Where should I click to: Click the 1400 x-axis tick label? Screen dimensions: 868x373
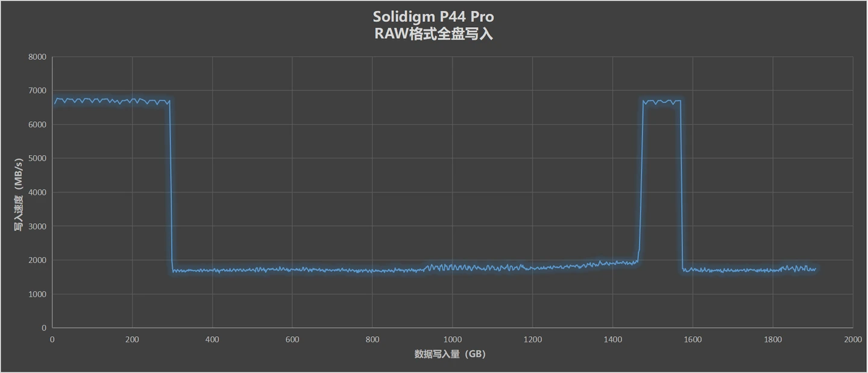pos(612,340)
